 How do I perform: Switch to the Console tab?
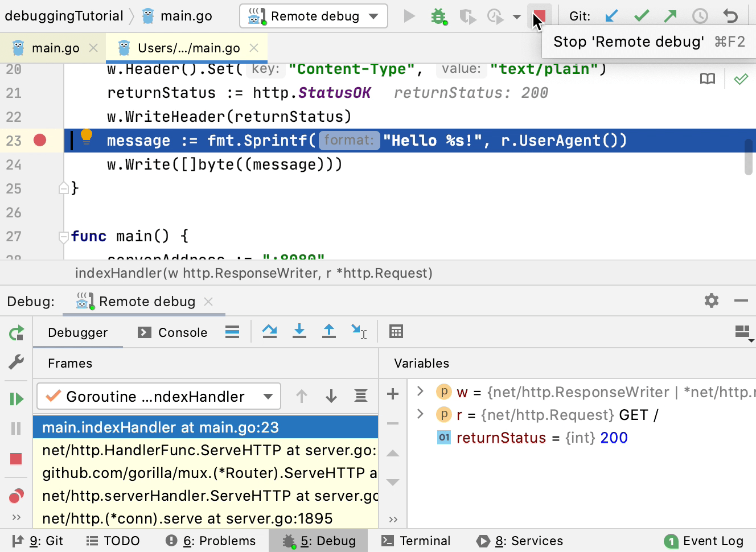click(x=173, y=332)
